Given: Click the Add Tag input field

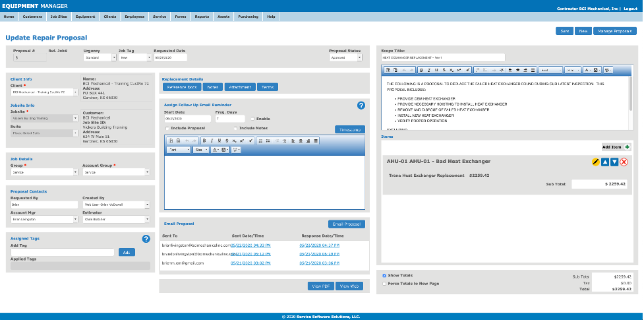Looking at the screenshot, I should (65, 252).
